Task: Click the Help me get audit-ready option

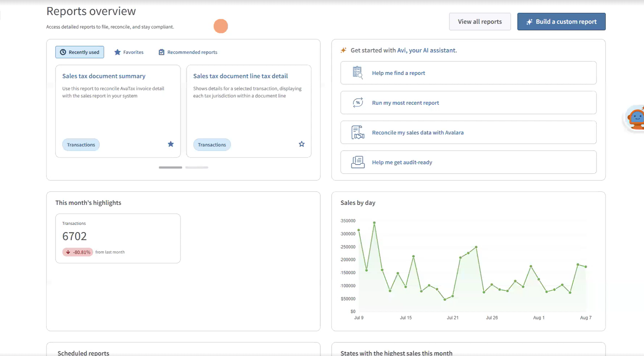Action: pyautogui.click(x=402, y=162)
